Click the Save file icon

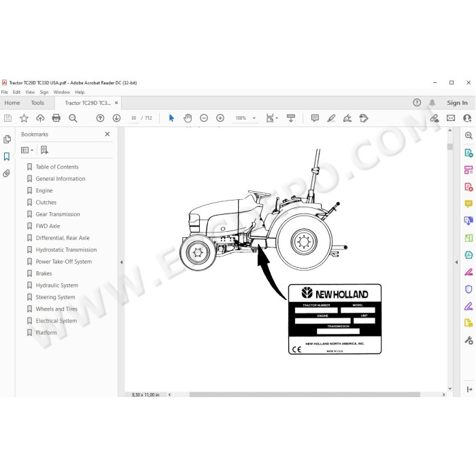click(7, 118)
